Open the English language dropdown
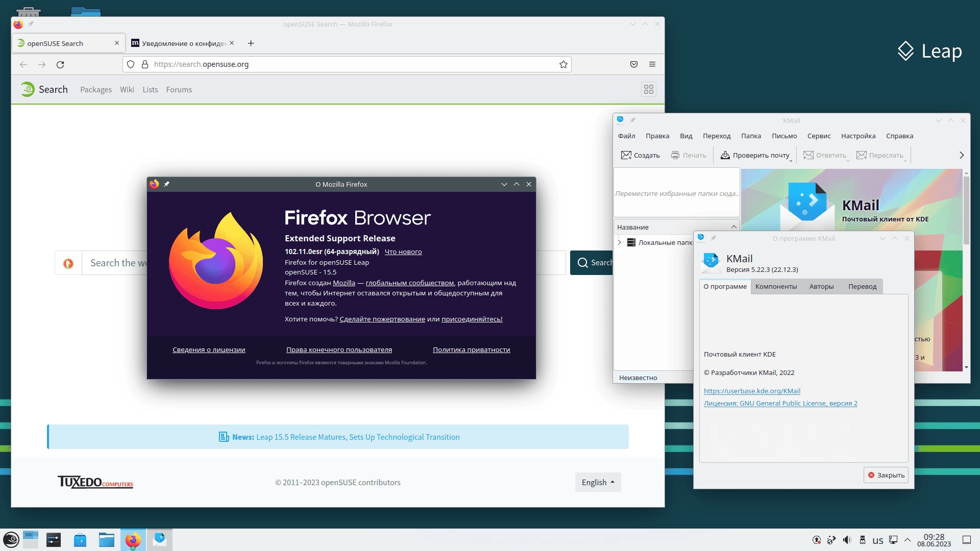Viewport: 980px width, 551px height. click(x=598, y=482)
